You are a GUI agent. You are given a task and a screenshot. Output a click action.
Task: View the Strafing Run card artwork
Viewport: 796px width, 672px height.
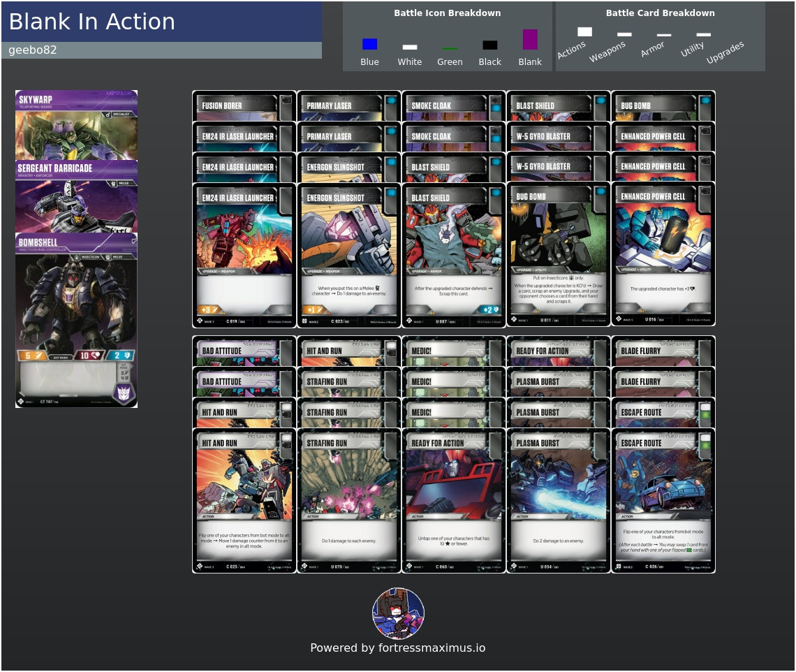[348, 482]
